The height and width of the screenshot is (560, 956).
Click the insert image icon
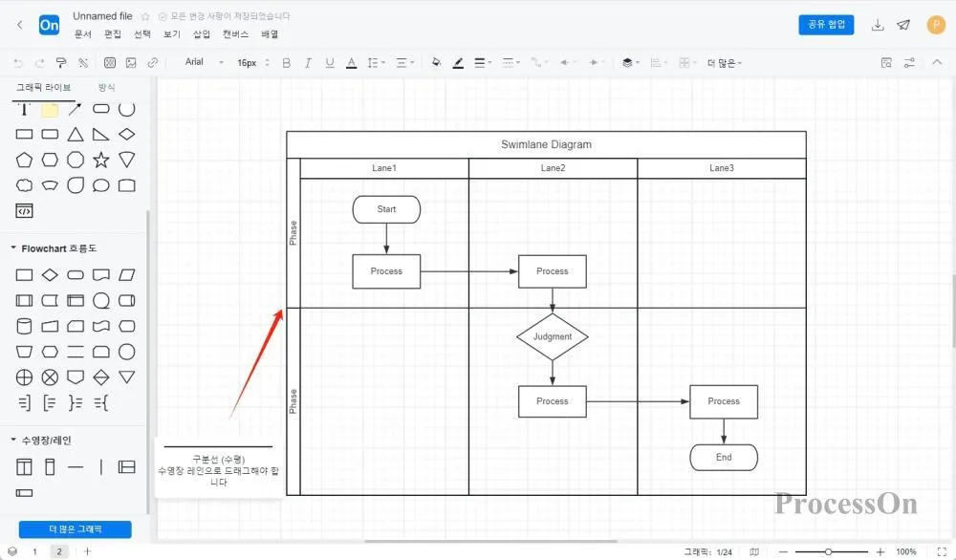[x=131, y=63]
